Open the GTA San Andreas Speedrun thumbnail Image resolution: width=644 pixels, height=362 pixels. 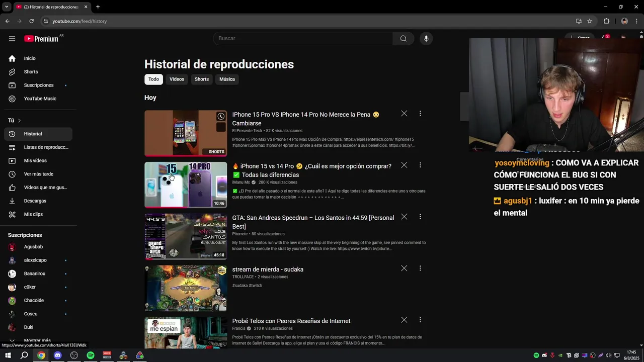(x=186, y=237)
